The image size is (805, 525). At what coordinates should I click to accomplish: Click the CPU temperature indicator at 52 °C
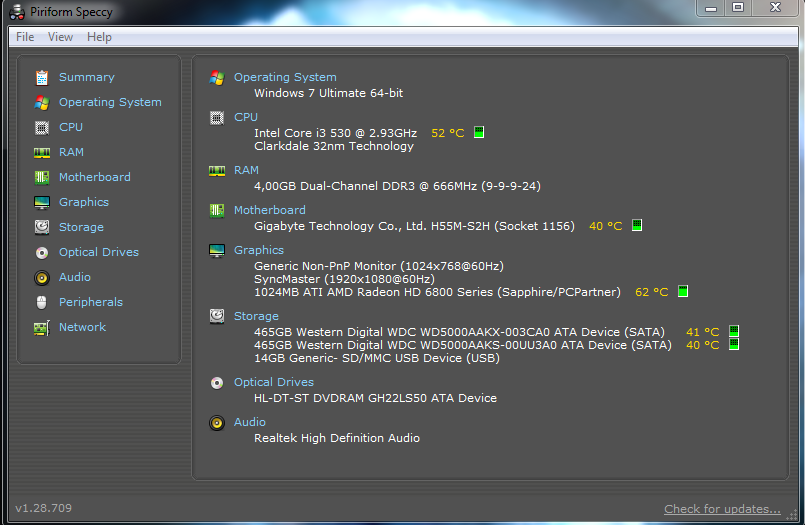(479, 133)
